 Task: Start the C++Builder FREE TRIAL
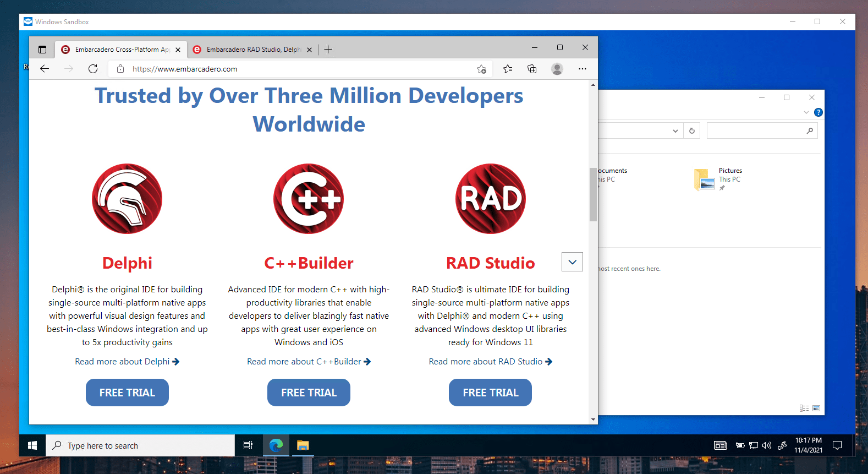pos(309,393)
